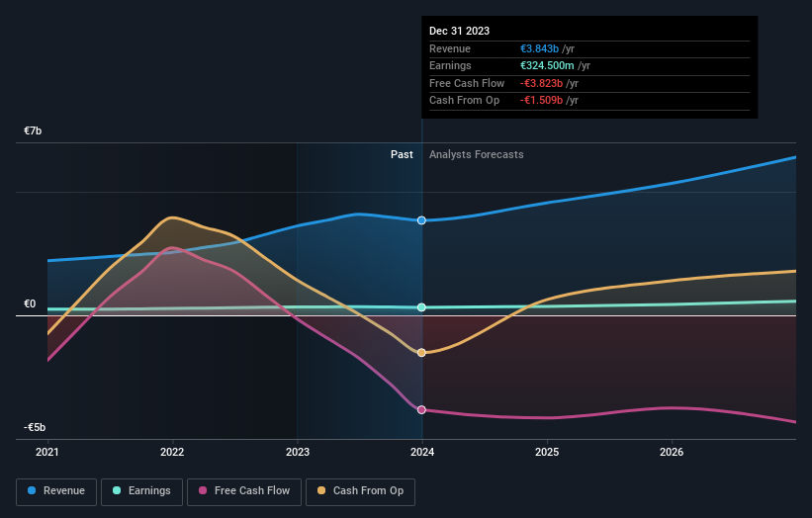Click the €3.843b revenue value in the tooltip

click(540, 48)
